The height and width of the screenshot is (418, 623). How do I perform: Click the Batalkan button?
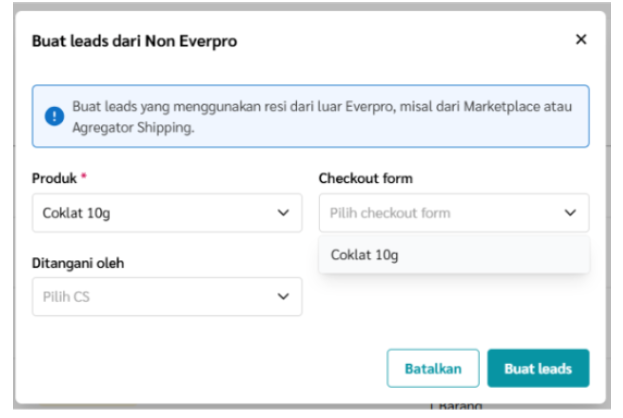(x=433, y=368)
